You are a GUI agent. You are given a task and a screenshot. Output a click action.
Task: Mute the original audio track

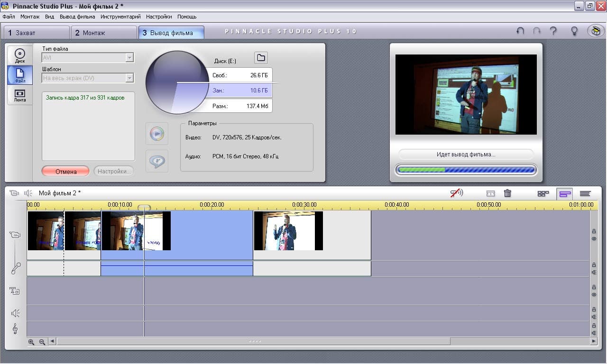(594, 272)
